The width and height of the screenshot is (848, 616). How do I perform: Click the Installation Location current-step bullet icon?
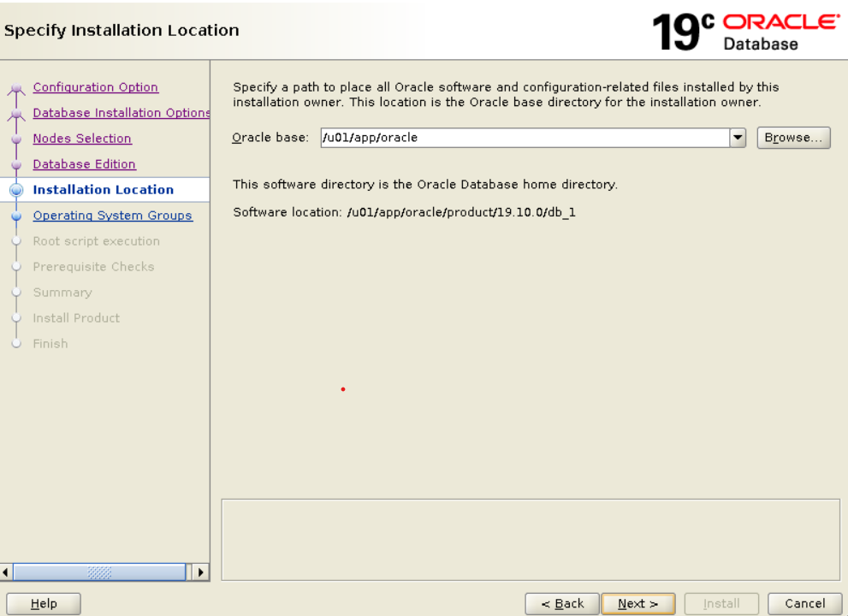point(16,190)
